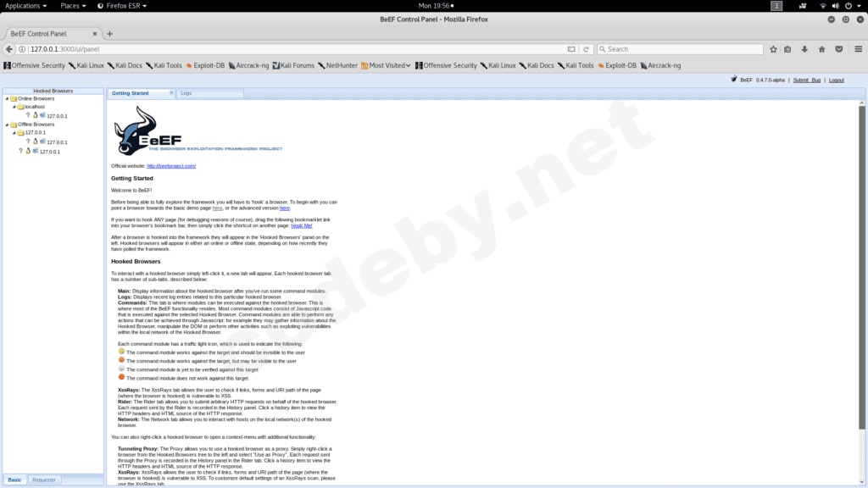Open the first Kali Tools bookmark

tap(164, 65)
